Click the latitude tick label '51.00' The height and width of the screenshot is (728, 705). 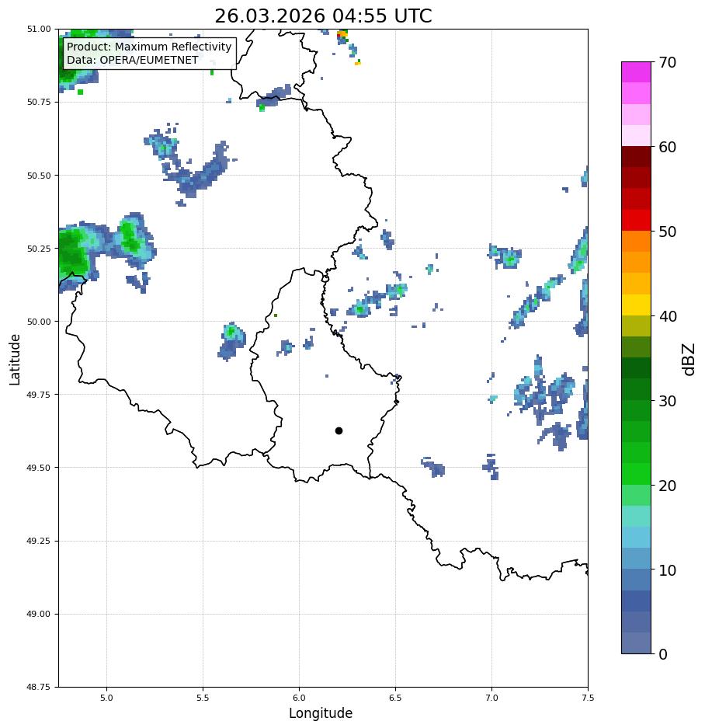tap(39, 30)
